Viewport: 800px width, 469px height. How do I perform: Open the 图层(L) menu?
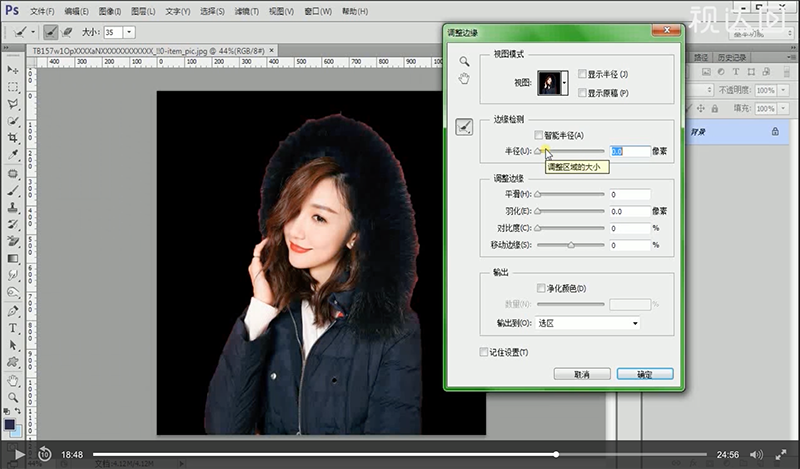143,11
